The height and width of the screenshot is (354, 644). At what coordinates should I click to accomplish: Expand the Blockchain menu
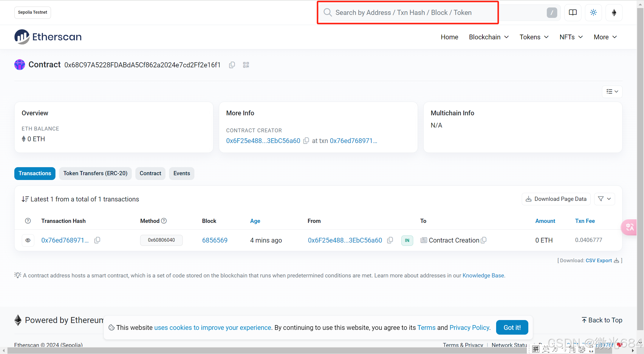(489, 37)
